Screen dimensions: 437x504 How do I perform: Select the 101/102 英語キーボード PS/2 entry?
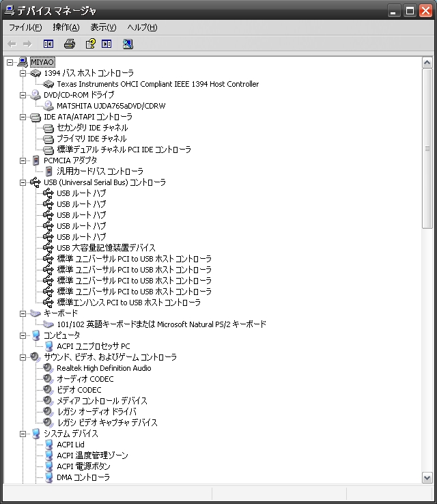point(161,324)
